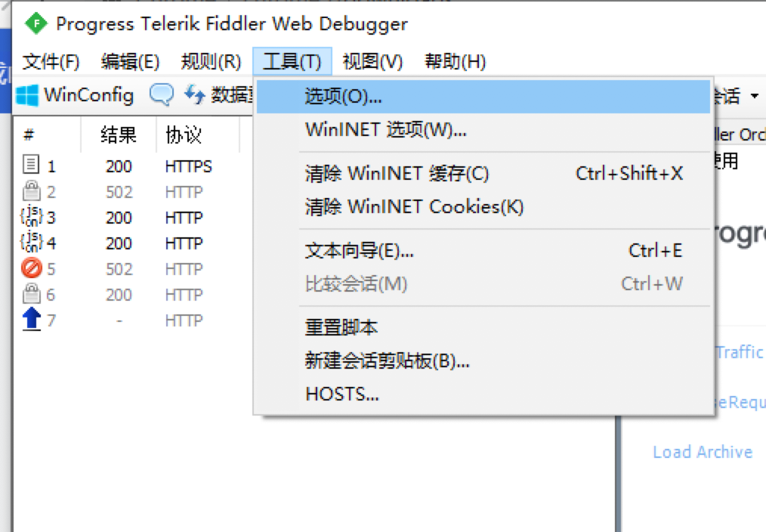Sort by the 结果 column header
This screenshot has height=532, width=766.
coord(119,135)
